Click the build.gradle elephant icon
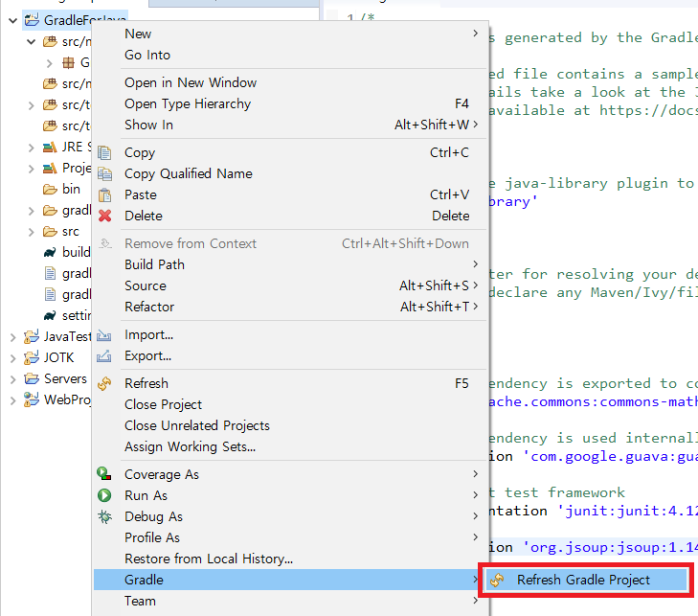Viewport: 698px width, 616px height. [x=50, y=253]
